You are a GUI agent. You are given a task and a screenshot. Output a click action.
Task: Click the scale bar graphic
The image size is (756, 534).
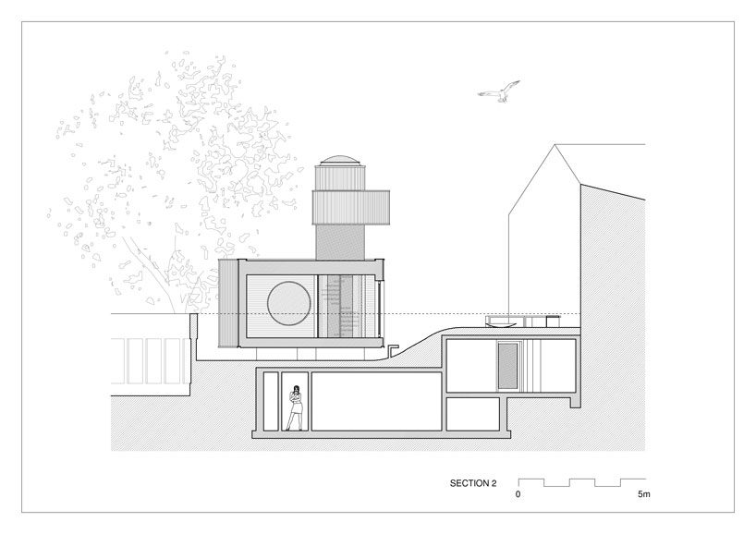[x=581, y=482]
